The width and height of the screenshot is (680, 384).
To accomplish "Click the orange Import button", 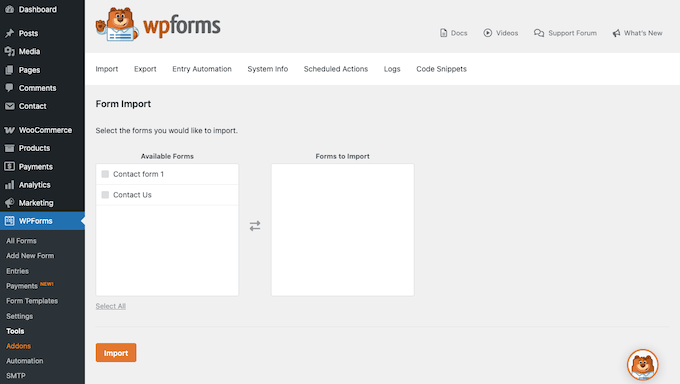I will [116, 353].
